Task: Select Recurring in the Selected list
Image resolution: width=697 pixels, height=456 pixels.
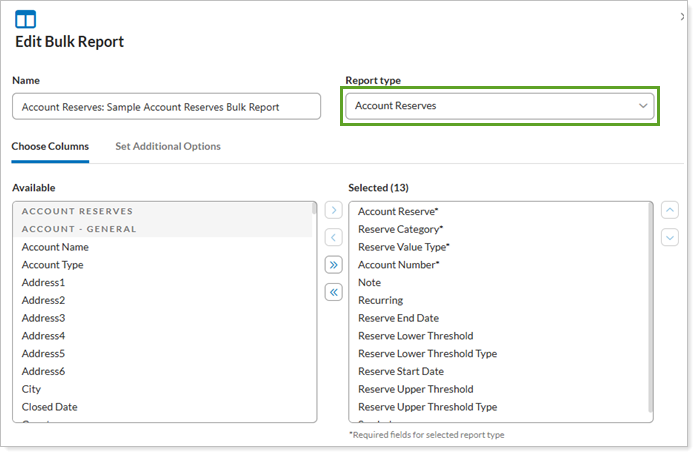Action: [380, 300]
